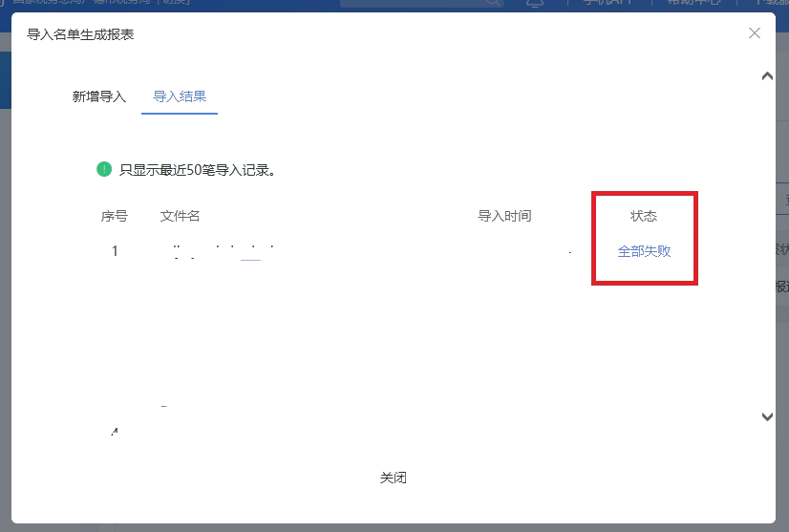
Task: Switch to the 新增导入 tab
Action: 98,96
